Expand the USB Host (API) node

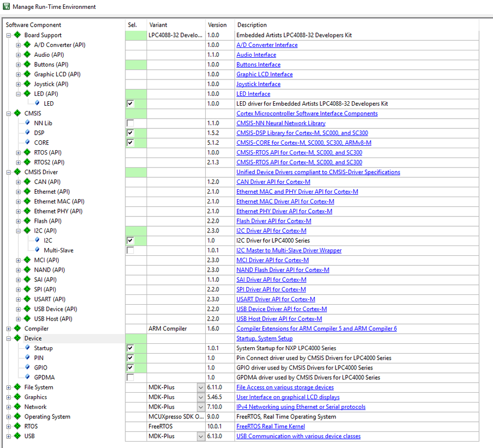click(18, 319)
